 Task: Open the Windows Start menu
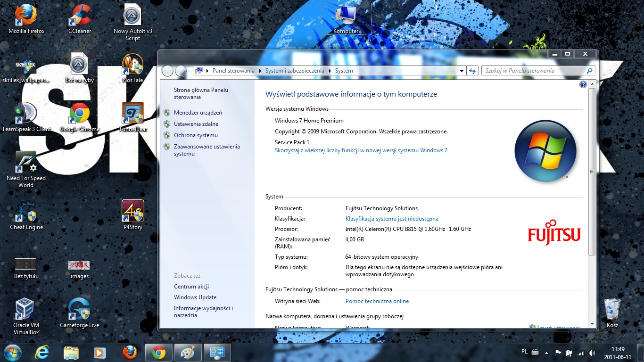tap(12, 353)
